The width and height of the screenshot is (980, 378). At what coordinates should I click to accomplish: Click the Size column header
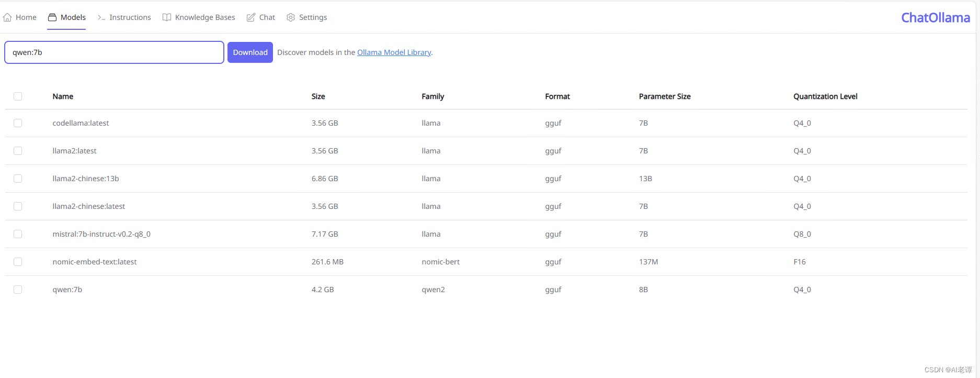coord(318,96)
